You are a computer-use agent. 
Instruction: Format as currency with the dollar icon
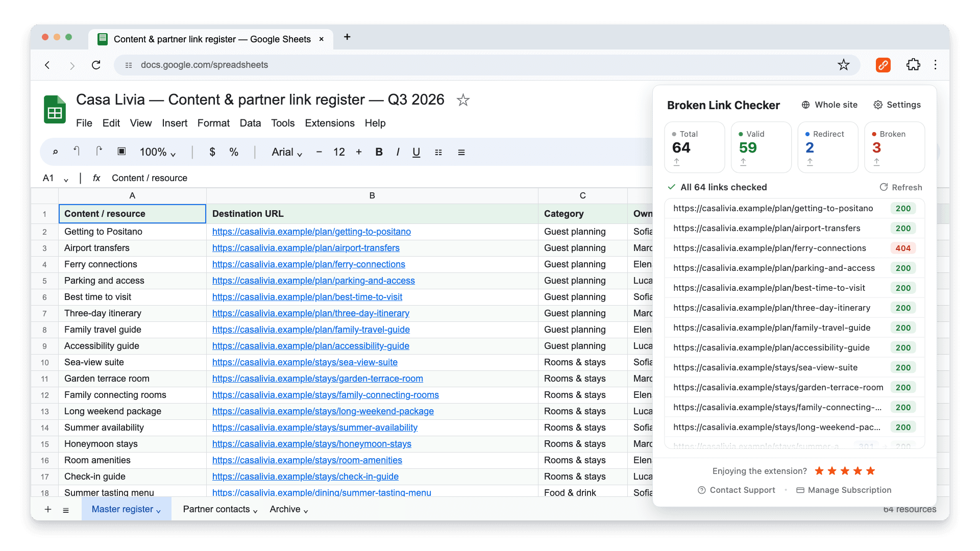[212, 152]
